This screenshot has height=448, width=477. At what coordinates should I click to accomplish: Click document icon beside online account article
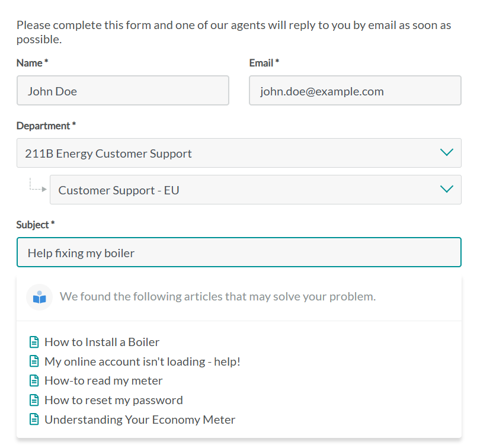tap(34, 361)
